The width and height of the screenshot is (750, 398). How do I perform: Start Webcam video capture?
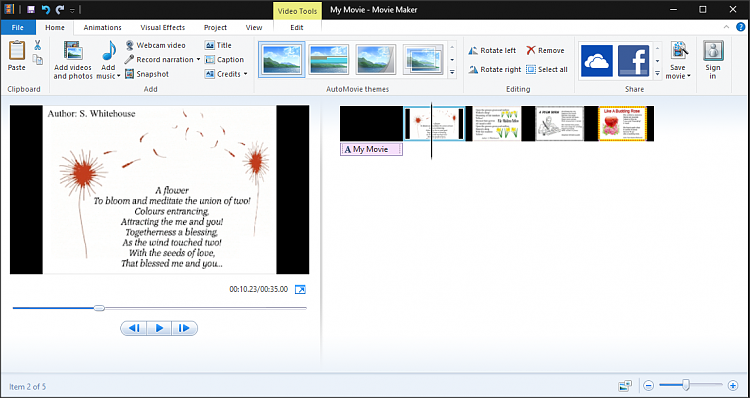155,45
